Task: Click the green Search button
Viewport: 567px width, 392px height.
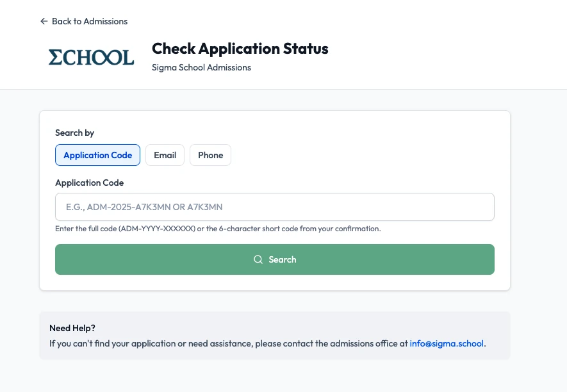Action: coord(275,259)
